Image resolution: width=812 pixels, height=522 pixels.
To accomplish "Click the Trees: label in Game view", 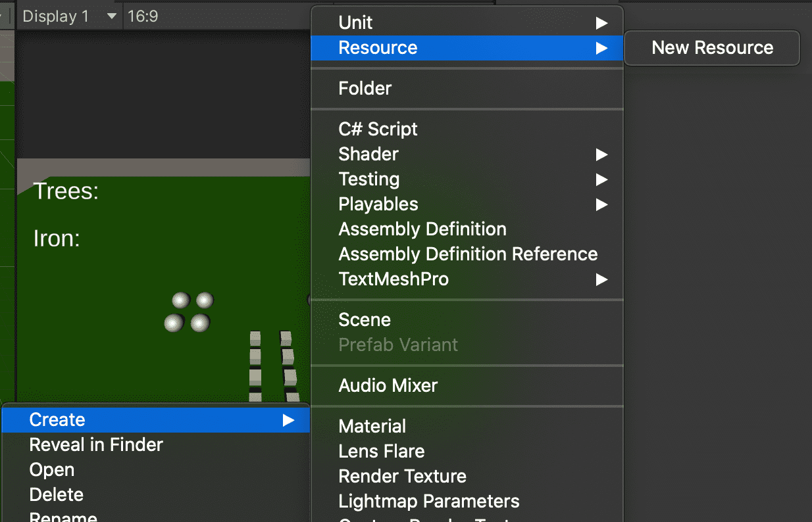I will (x=66, y=191).
